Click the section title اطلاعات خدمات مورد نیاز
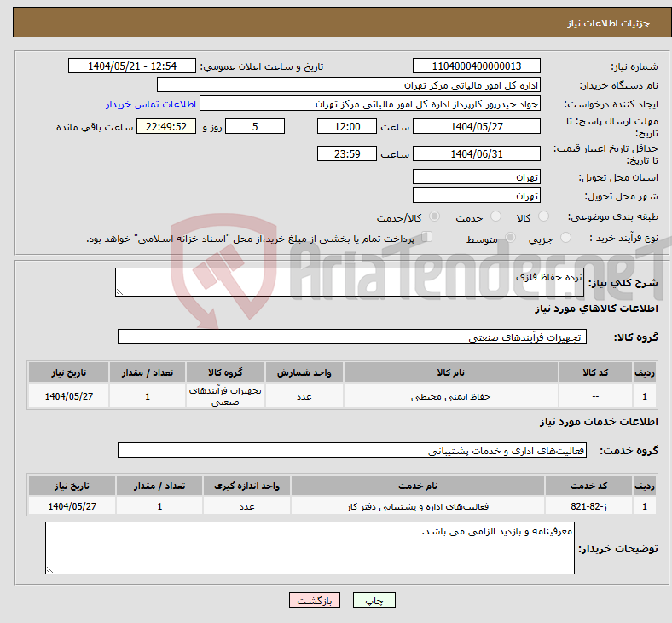 click(599, 422)
